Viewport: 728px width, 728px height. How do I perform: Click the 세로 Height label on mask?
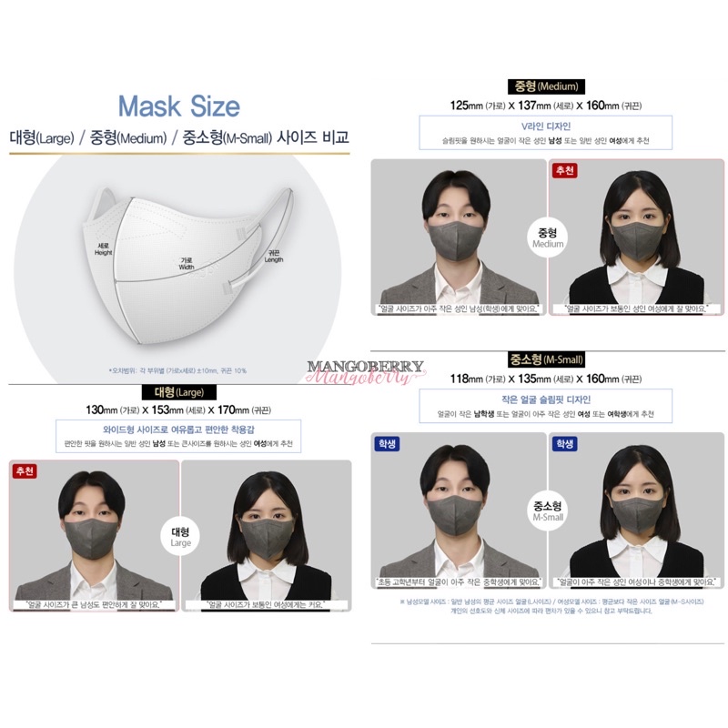point(103,248)
